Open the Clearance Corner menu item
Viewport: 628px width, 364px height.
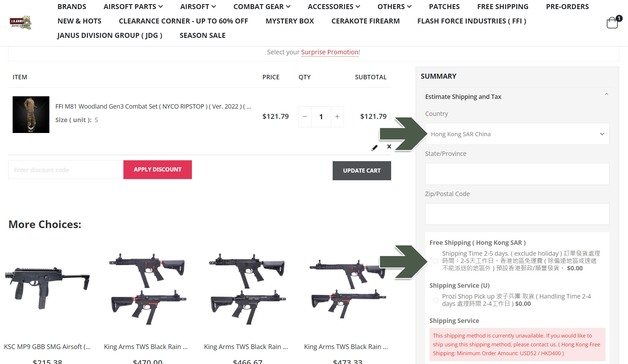point(183,21)
